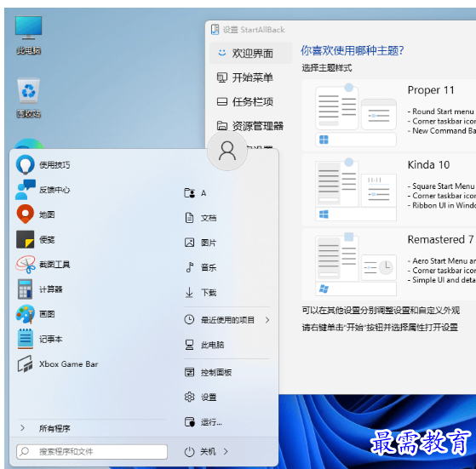Open 便笺 Sticky Notes
This screenshot has width=476, height=469.
(x=36, y=239)
